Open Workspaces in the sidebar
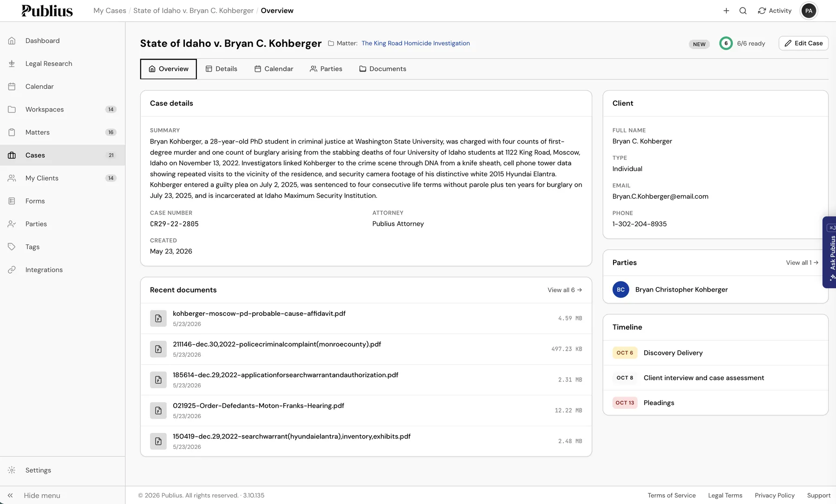 pyautogui.click(x=62, y=110)
